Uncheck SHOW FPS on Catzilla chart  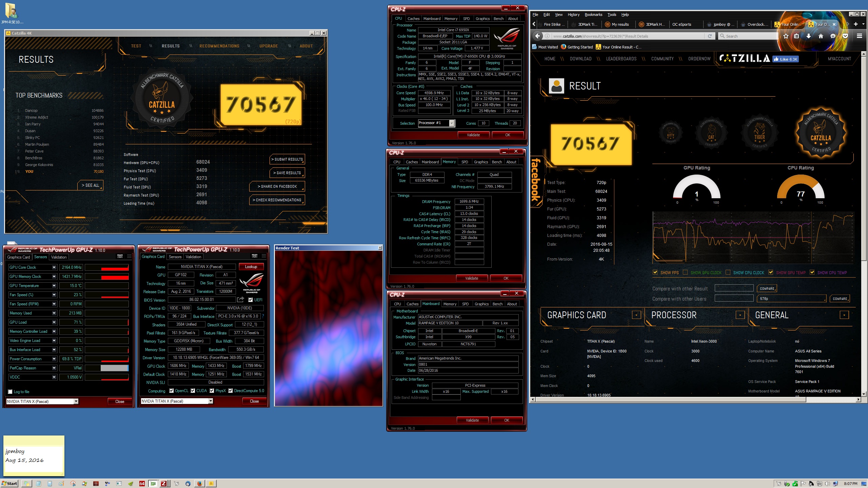click(x=655, y=272)
